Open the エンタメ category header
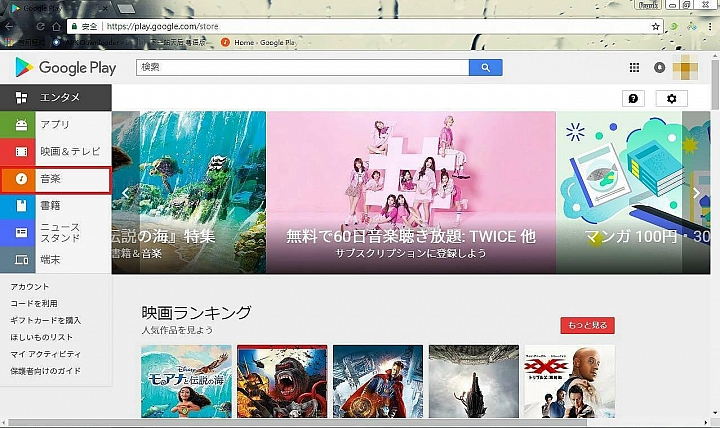 (56, 97)
